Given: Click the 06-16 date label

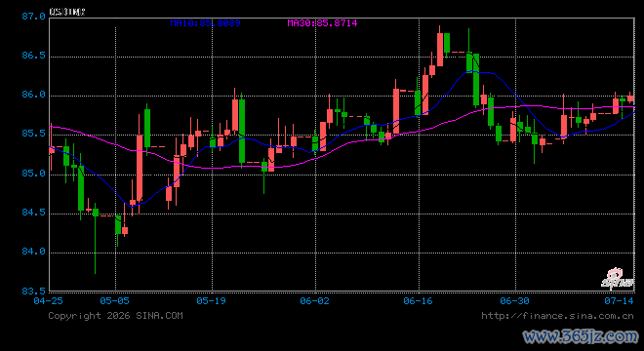Looking at the screenshot, I should (418, 301).
